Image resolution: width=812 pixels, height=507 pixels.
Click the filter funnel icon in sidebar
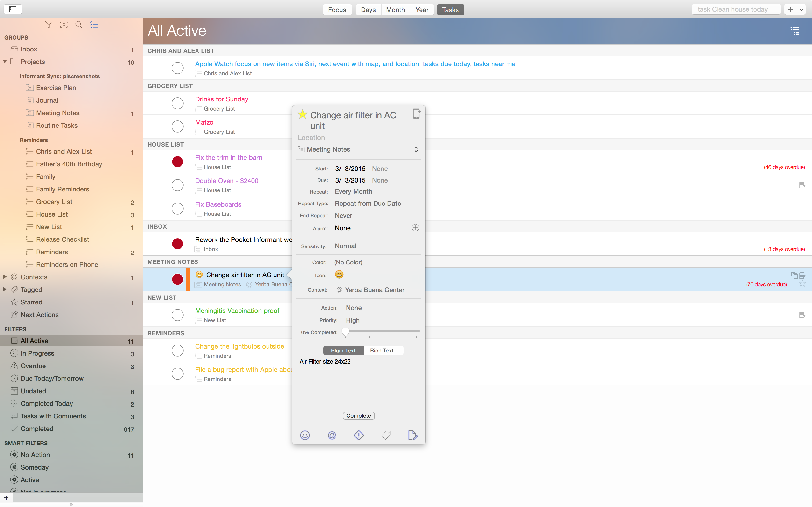(49, 24)
